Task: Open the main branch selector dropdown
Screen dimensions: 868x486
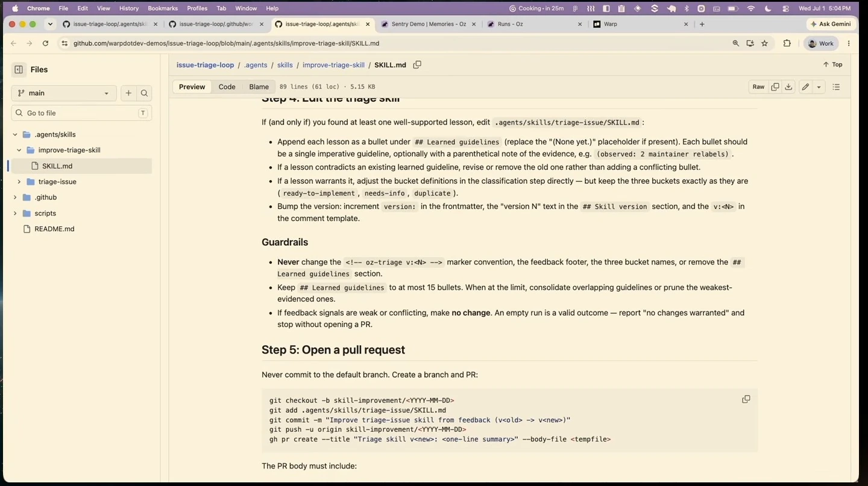Action: click(64, 93)
